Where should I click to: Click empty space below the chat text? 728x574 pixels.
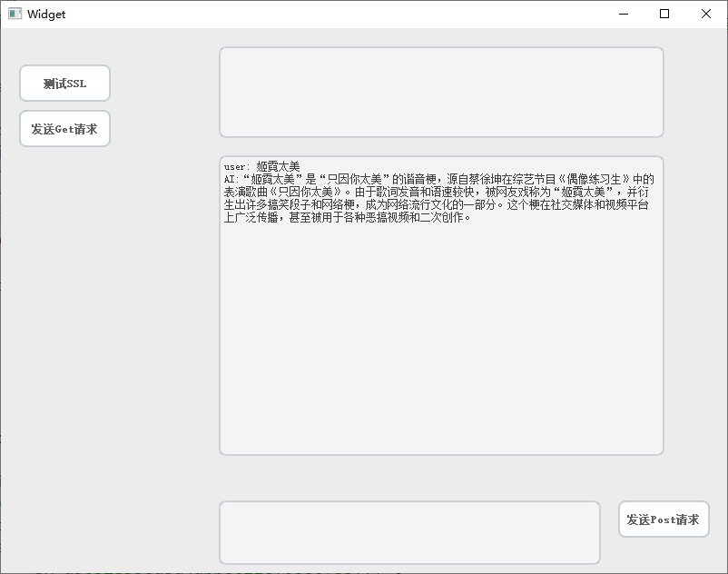[441, 339]
